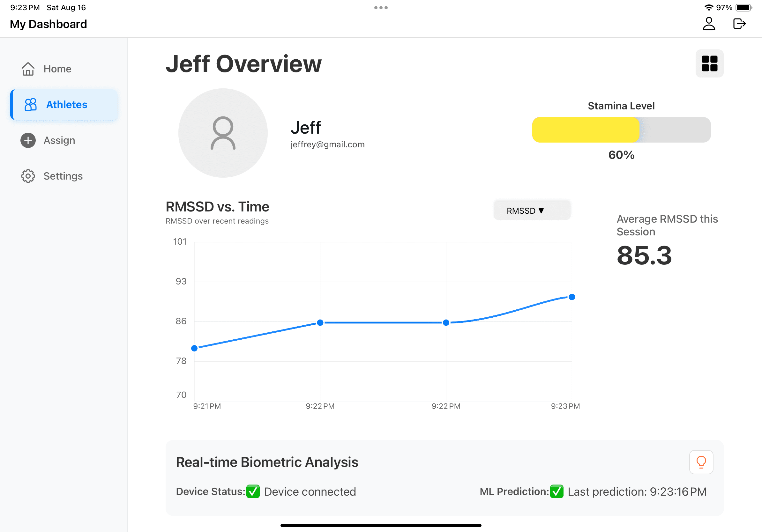The height and width of the screenshot is (532, 762).
Task: Tap the 85.3 average RMSSD value
Action: pos(644,255)
